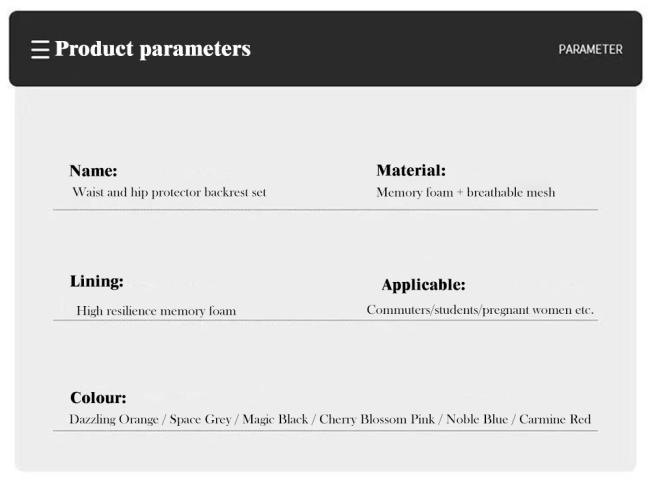Click the hamburger menu icon in header
650x491 pixels.
tap(40, 49)
